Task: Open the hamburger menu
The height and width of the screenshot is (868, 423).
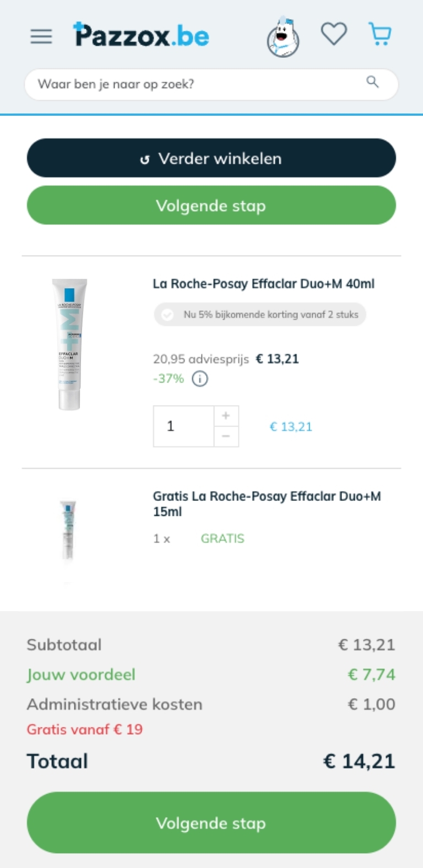Action: (41, 36)
